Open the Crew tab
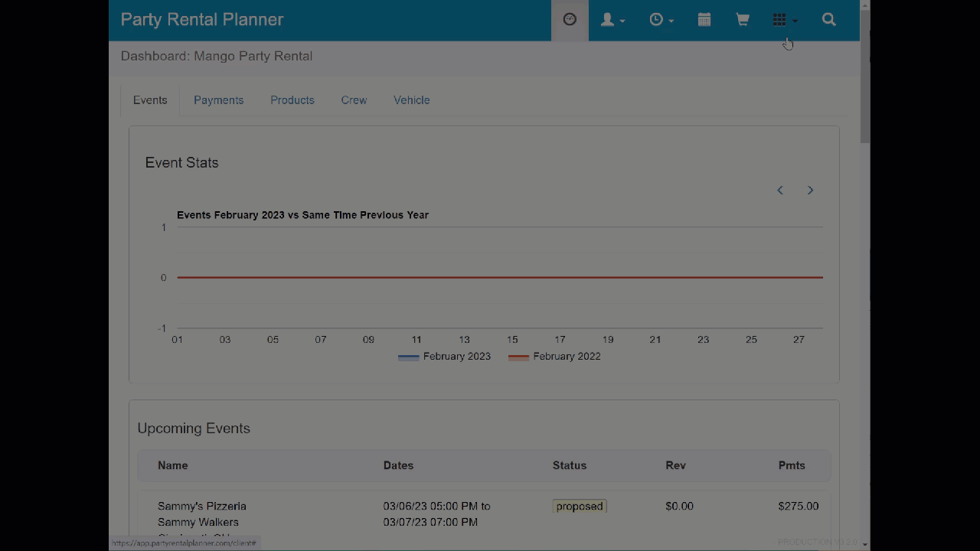980x551 pixels. coord(354,100)
